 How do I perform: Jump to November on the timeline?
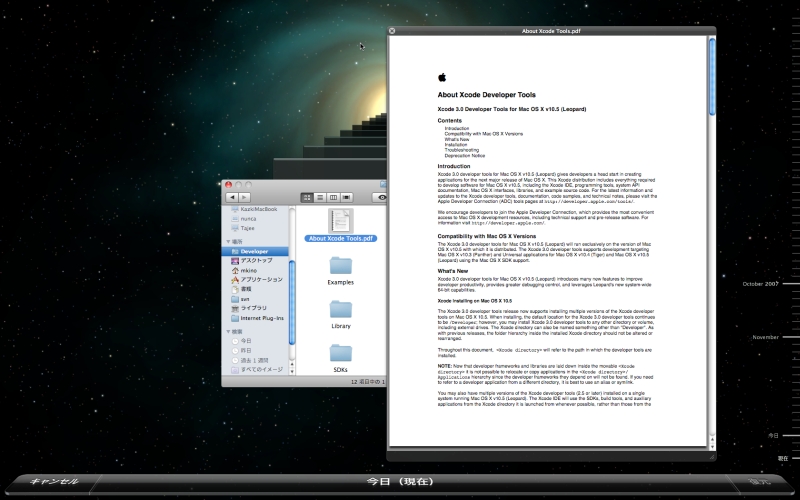[x=765, y=337]
